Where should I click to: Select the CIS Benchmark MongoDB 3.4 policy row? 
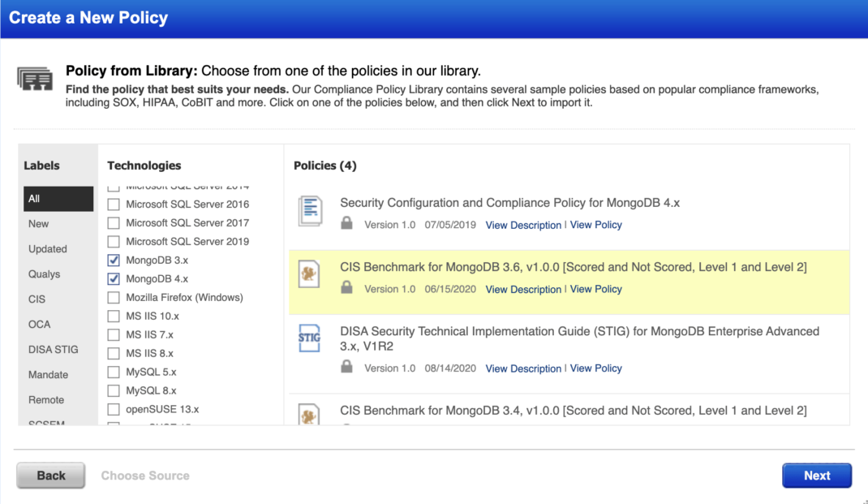click(x=573, y=411)
